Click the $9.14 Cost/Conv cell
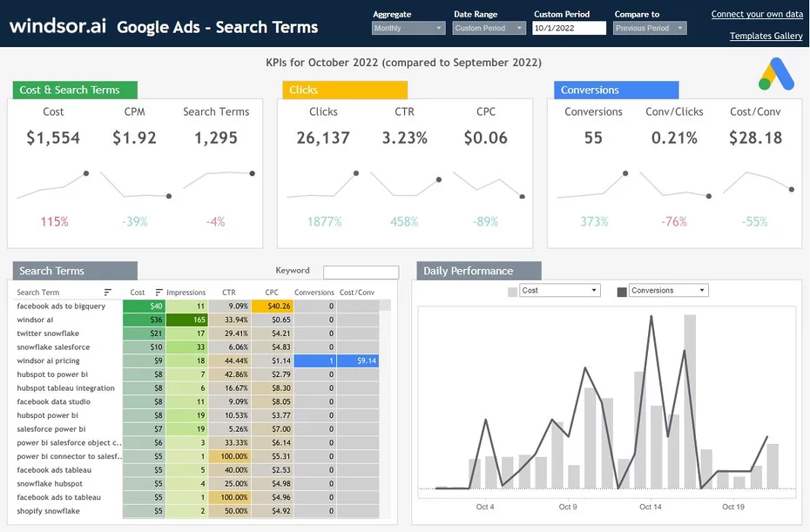This screenshot has height=532, width=810. pos(358,360)
